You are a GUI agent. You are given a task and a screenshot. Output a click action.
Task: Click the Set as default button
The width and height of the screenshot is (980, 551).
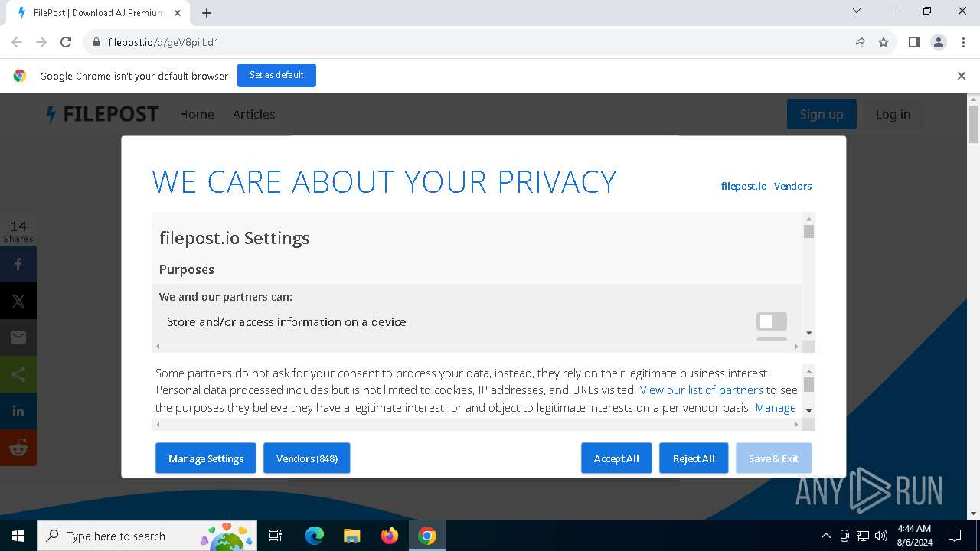(276, 75)
